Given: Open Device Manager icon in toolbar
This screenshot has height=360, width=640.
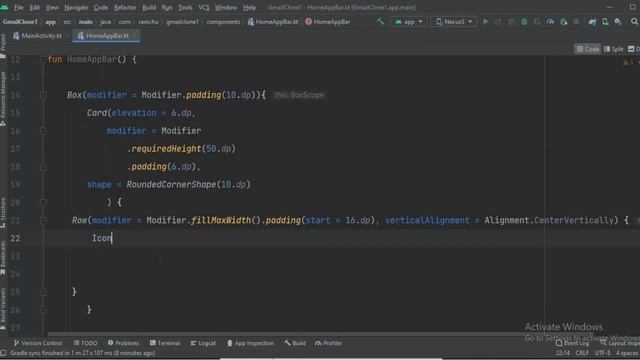Looking at the screenshot, I should (x=605, y=22).
